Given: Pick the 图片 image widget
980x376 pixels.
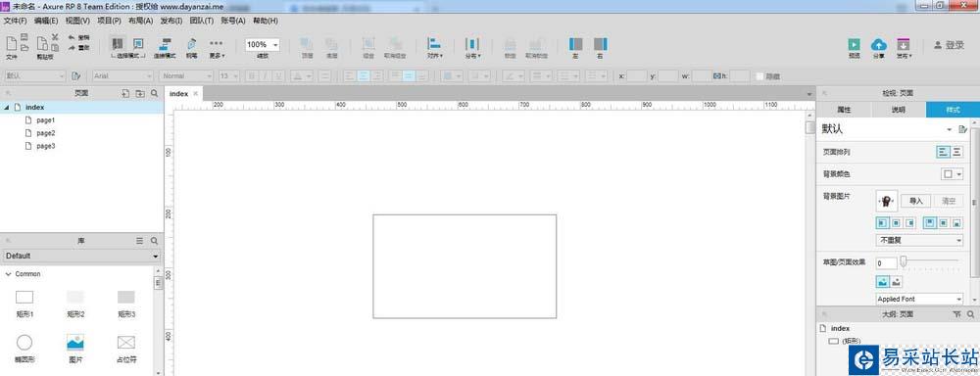Looking at the screenshot, I should [75, 348].
